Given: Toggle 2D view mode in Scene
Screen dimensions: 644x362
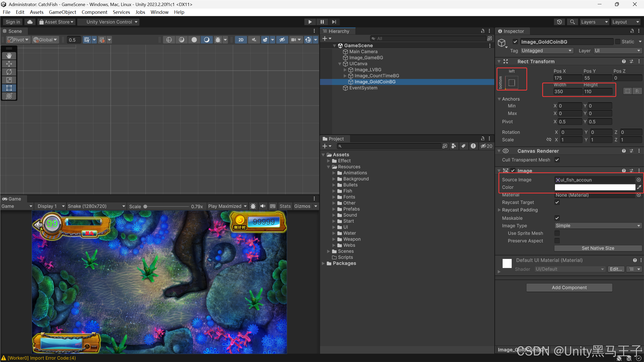Looking at the screenshot, I should 241,40.
